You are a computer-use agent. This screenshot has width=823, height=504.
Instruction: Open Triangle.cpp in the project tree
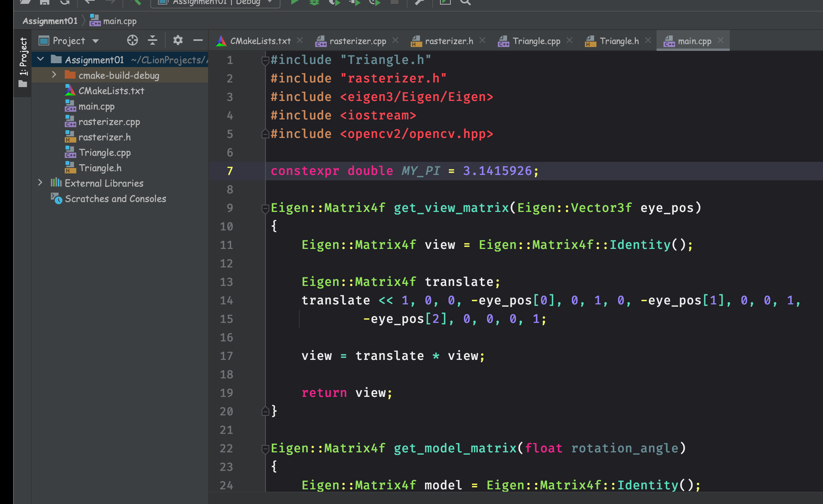pyautogui.click(x=104, y=153)
